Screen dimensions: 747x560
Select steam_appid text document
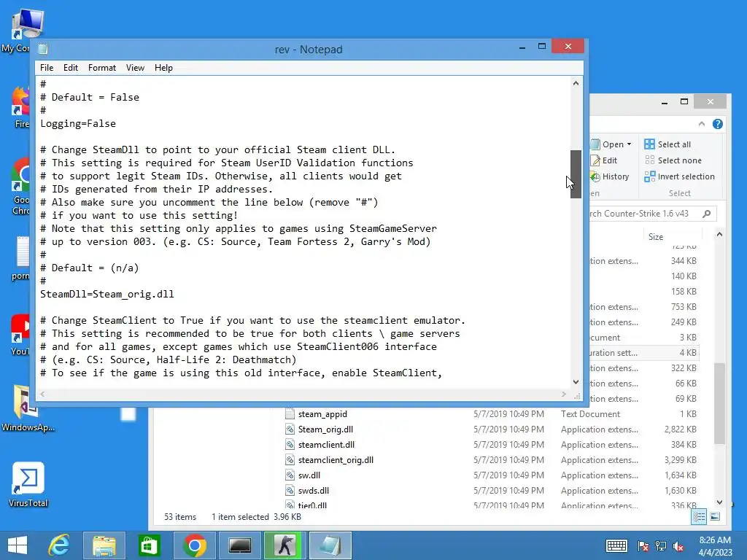(322, 414)
